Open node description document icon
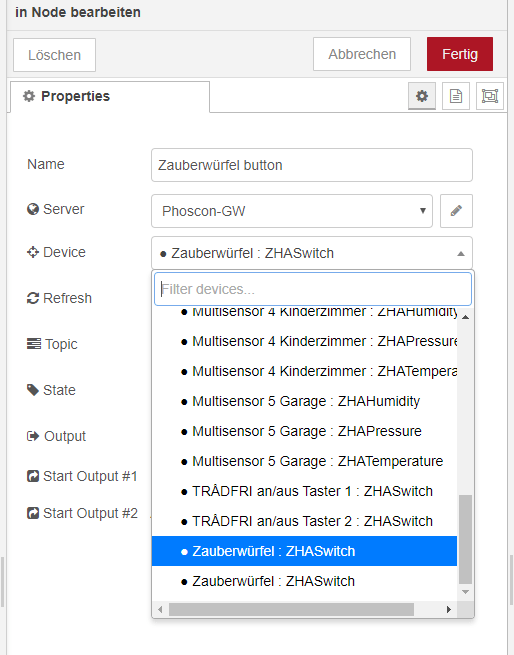This screenshot has height=655, width=514. pos(456,96)
